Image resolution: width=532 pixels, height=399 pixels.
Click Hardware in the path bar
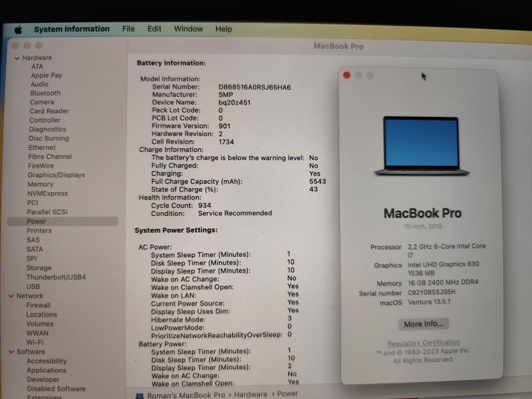click(x=251, y=394)
